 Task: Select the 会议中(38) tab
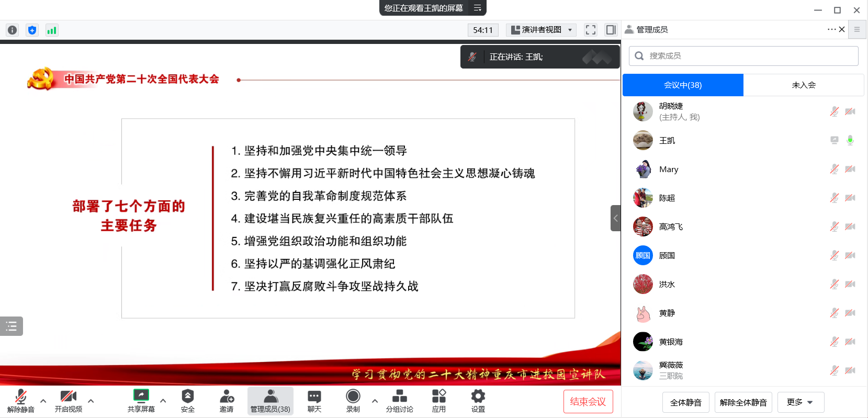[683, 85]
